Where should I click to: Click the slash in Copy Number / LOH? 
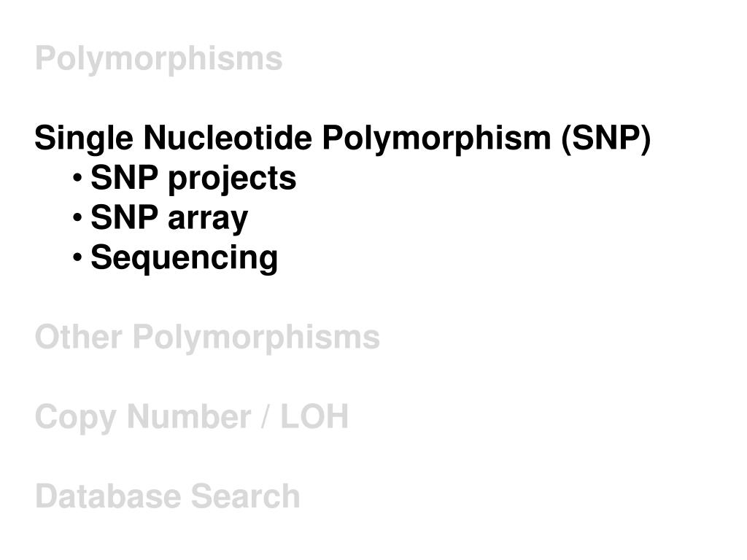pos(266,416)
